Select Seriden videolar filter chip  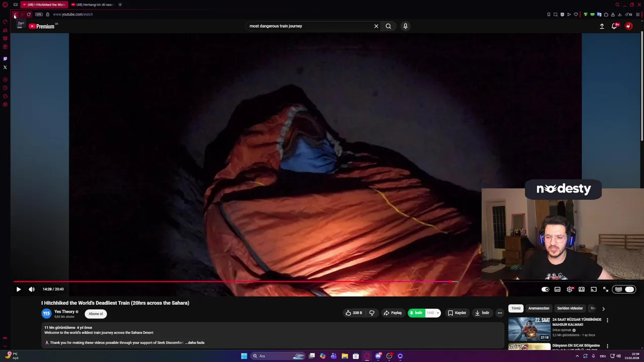[570, 308]
